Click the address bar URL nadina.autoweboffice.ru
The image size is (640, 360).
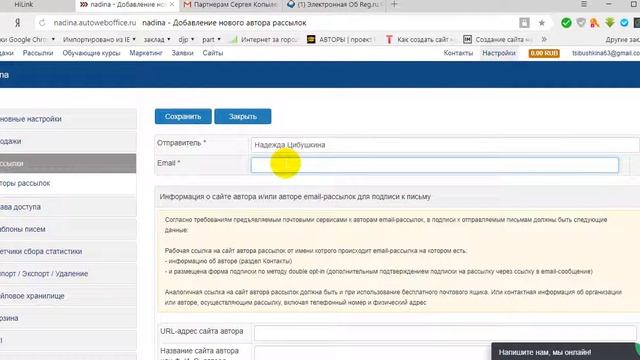point(95,23)
